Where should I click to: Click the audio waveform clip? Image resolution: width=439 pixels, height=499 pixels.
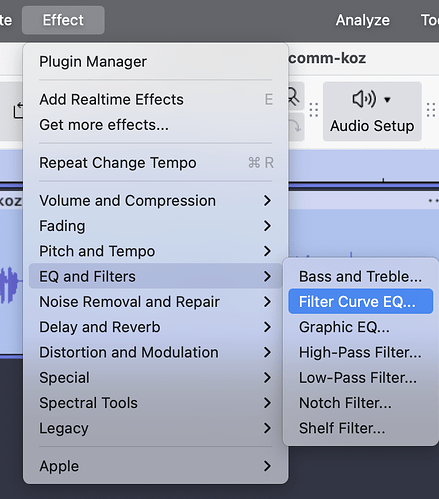[9, 284]
